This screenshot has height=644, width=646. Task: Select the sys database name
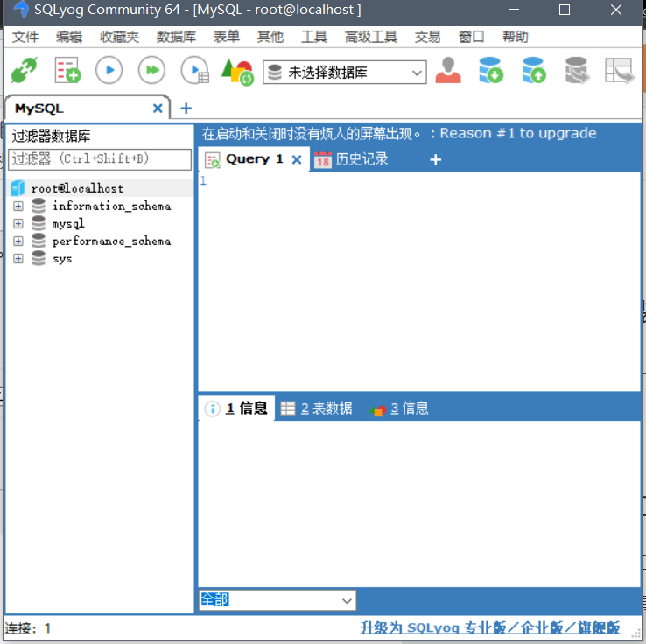click(x=62, y=259)
